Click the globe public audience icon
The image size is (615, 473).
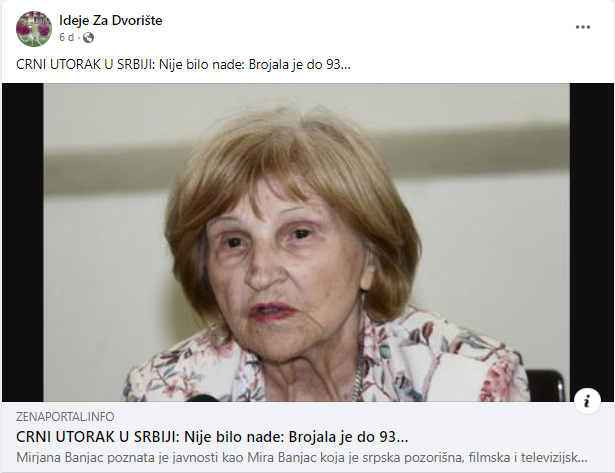point(89,38)
